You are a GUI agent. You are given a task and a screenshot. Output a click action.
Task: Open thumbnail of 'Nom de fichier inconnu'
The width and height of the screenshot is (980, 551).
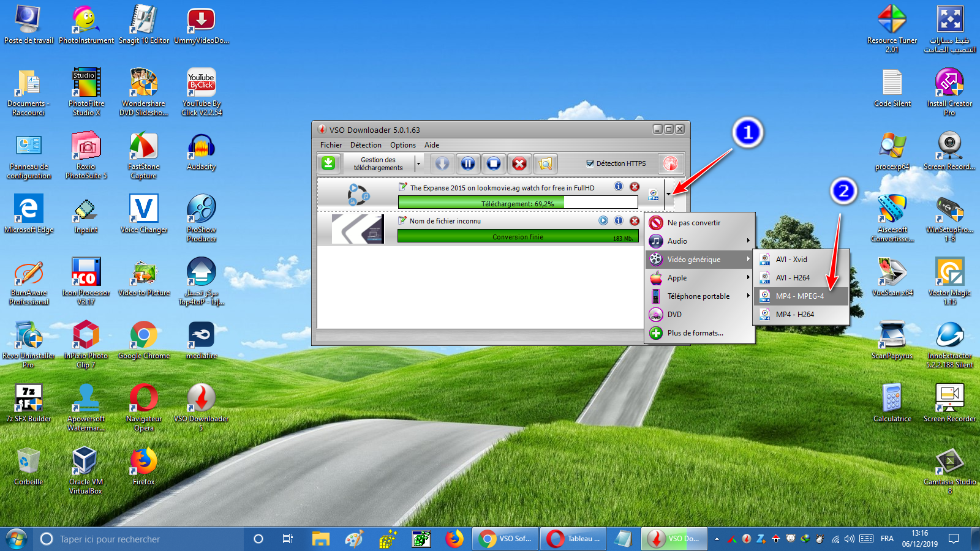[358, 229]
